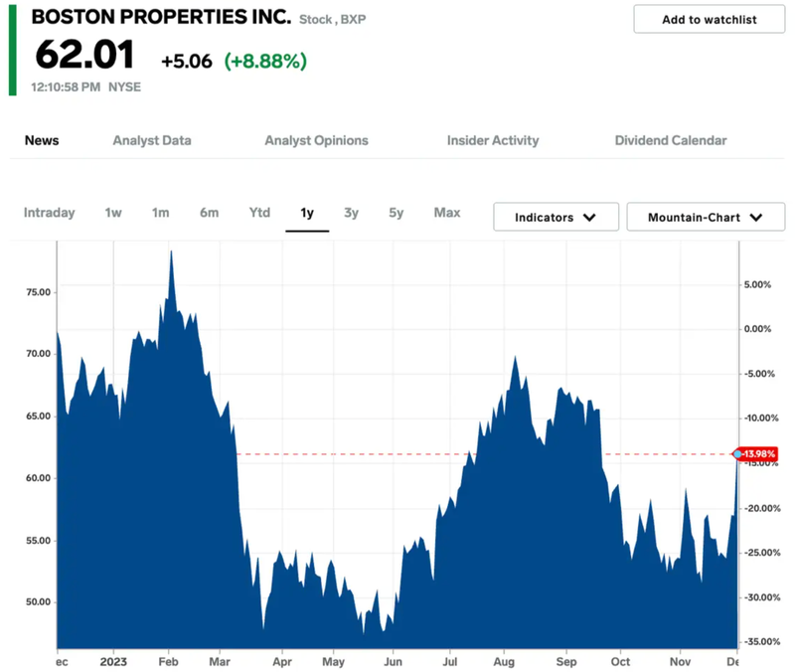Open the Dividend Calendar tab

click(671, 140)
